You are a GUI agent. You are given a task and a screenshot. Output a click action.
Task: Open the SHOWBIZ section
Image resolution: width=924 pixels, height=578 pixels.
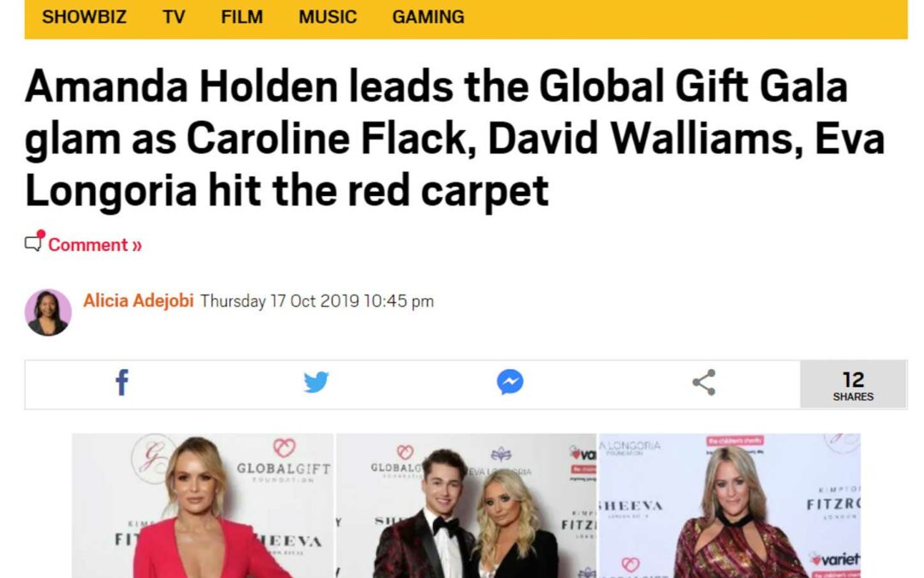[x=84, y=16]
